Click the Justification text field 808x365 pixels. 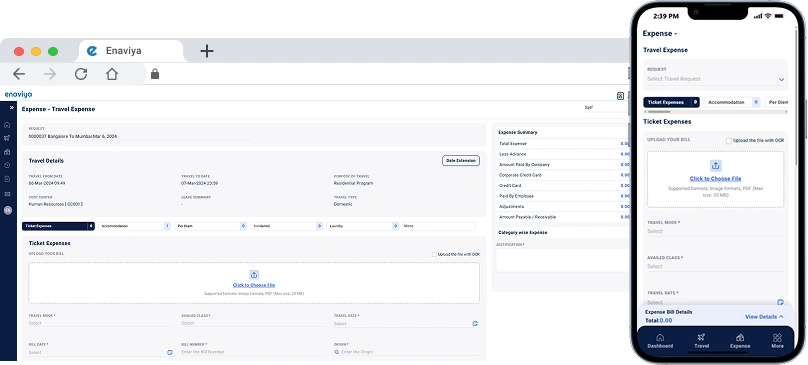click(x=562, y=260)
